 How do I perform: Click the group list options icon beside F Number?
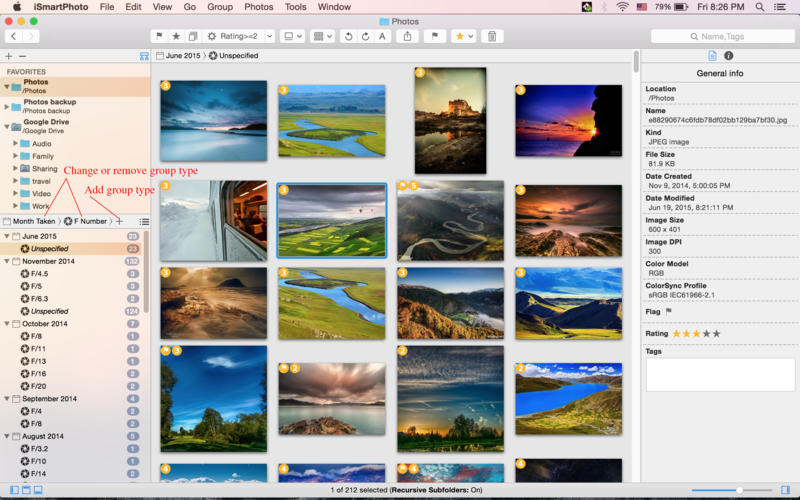(x=144, y=221)
